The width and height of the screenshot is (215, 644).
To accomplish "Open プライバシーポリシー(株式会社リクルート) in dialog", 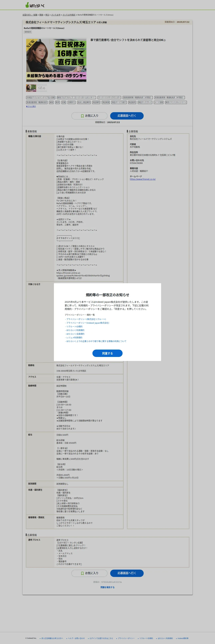I will [86, 319].
